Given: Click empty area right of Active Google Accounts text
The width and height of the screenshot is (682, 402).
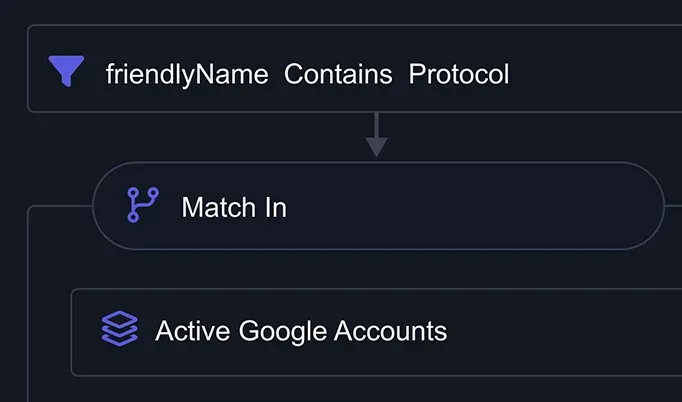Looking at the screenshot, I should tap(560, 331).
